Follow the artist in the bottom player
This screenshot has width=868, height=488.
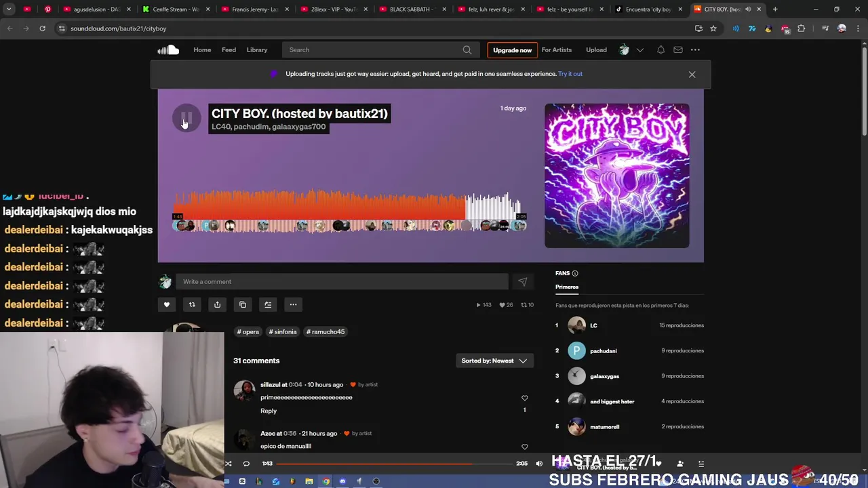pyautogui.click(x=680, y=464)
